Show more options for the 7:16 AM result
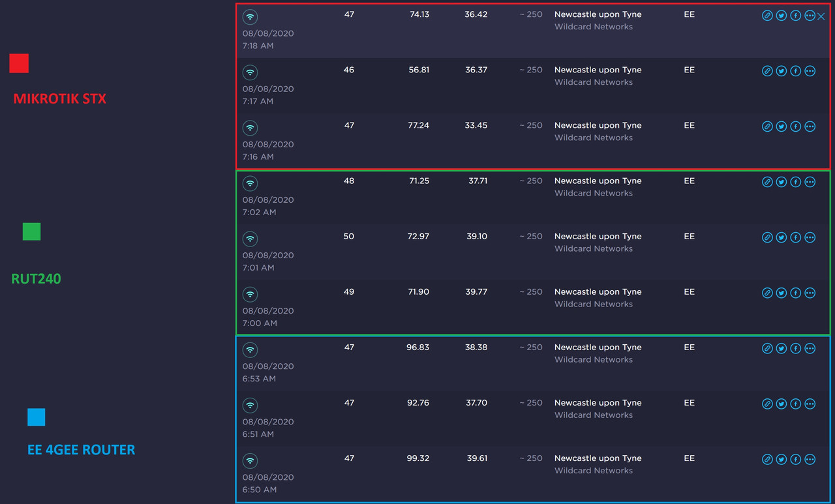Screen dimensions: 835x504 [810, 126]
